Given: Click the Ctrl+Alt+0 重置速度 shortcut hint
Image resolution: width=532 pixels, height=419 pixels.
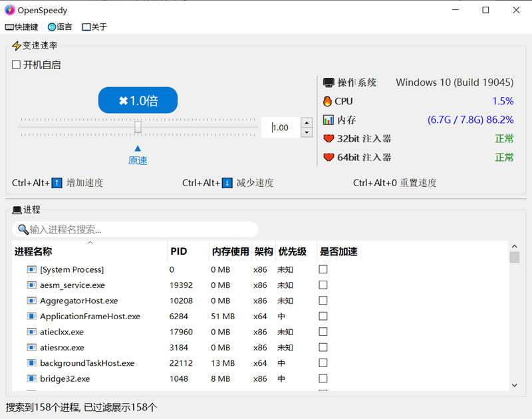Looking at the screenshot, I should (x=394, y=183).
